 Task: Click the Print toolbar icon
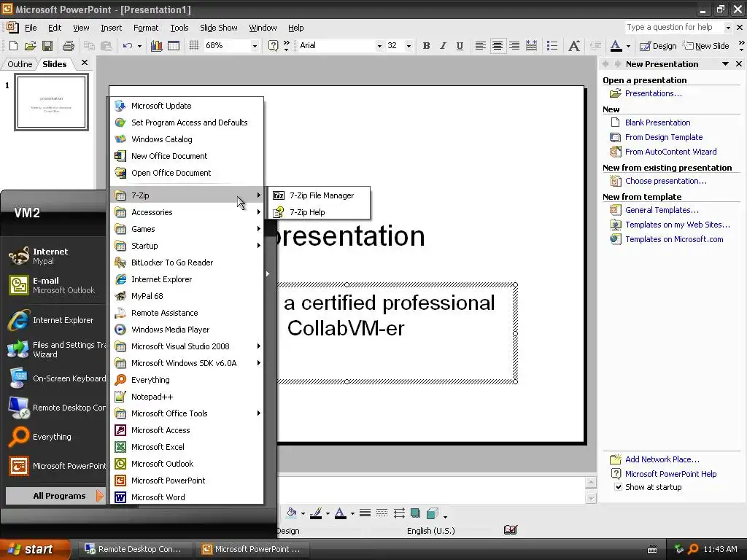pyautogui.click(x=69, y=46)
